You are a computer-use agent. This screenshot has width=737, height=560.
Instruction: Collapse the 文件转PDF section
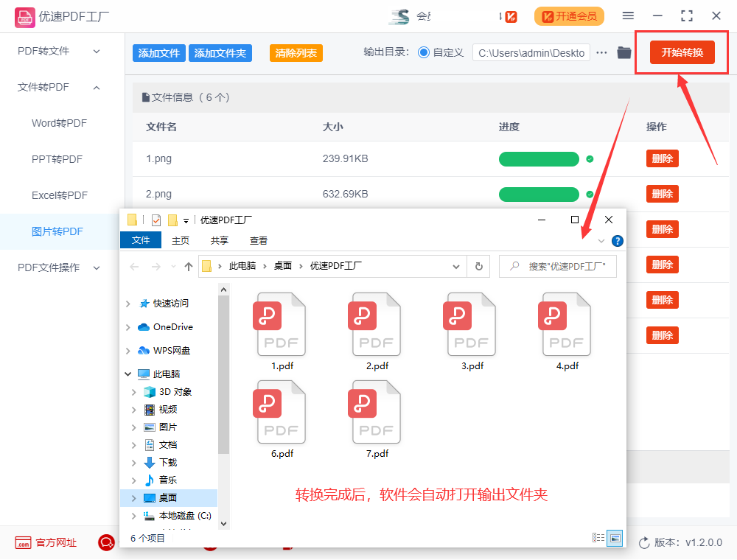tap(96, 87)
